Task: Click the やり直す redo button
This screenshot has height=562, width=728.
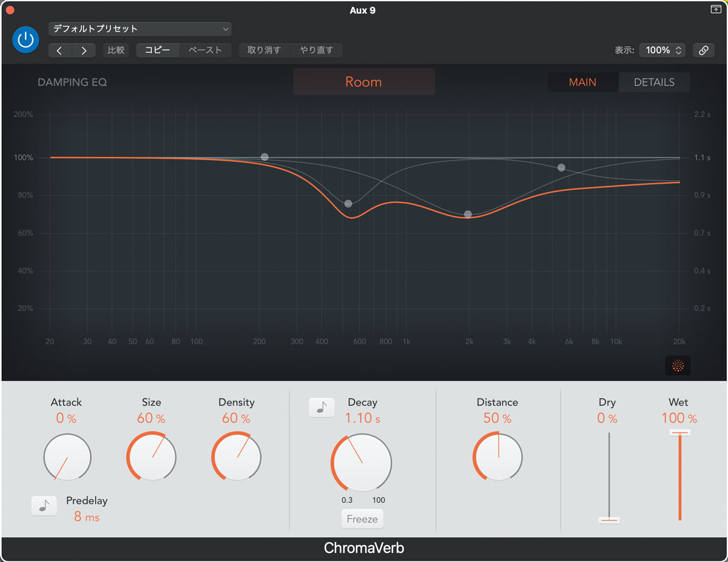Action: [317, 50]
